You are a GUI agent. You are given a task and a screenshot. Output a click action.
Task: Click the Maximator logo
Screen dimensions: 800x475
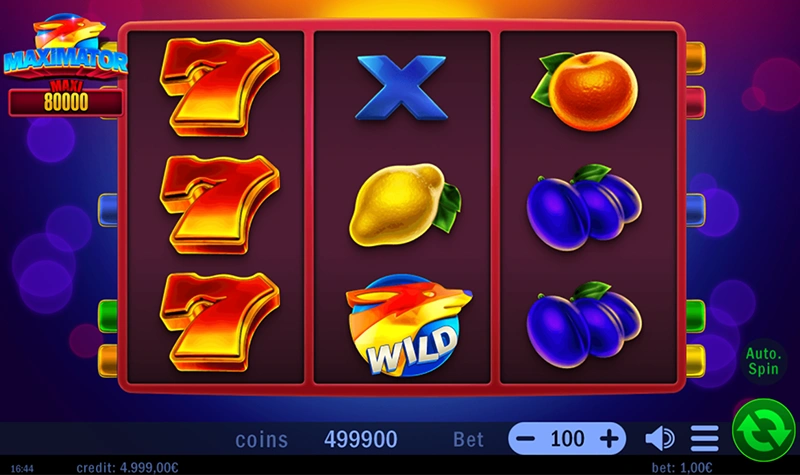tap(65, 47)
